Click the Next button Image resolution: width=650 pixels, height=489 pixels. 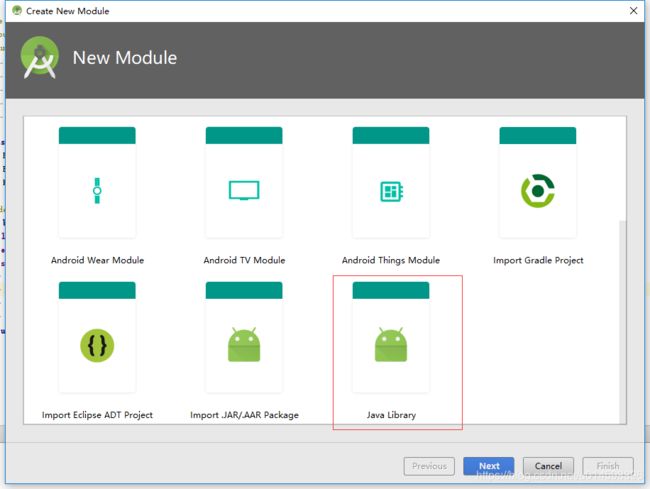[489, 466]
